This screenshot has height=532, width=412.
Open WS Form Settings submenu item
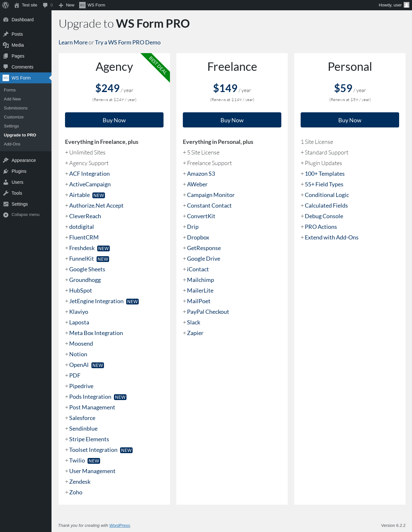pyautogui.click(x=11, y=126)
